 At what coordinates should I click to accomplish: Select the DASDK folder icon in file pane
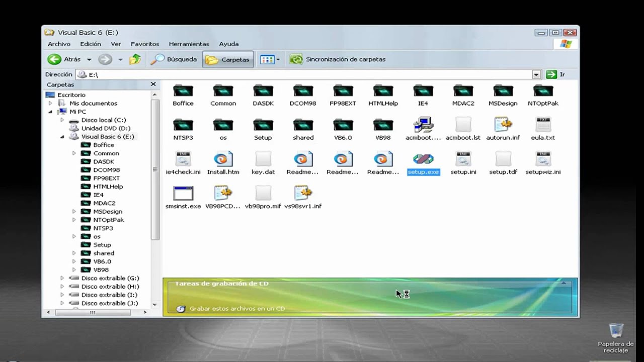263,91
